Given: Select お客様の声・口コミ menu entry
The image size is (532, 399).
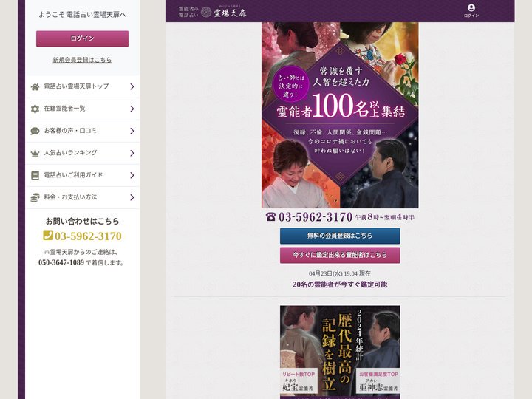Looking at the screenshot, I should point(83,131).
